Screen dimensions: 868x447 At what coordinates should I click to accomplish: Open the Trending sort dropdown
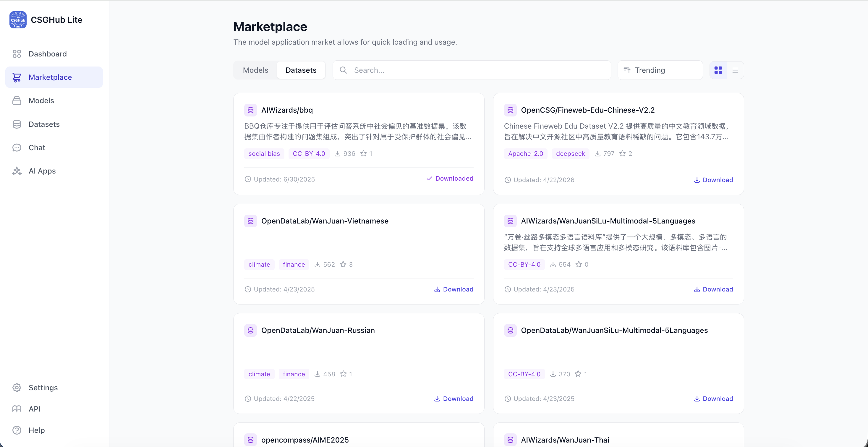660,70
